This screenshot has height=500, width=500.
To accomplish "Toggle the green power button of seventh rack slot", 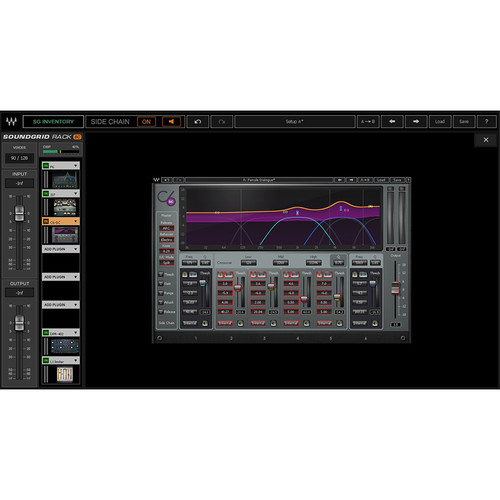I will coord(46,333).
